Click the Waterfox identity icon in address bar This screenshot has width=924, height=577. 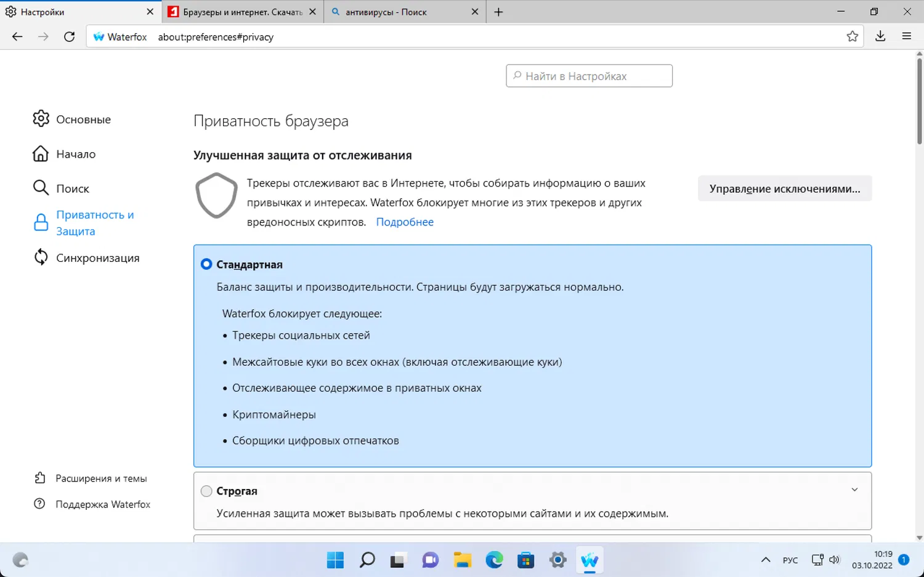click(99, 37)
